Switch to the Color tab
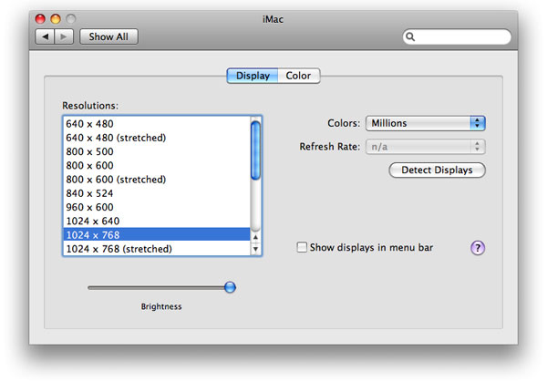Screen dimensions: 547x392 pos(299,76)
